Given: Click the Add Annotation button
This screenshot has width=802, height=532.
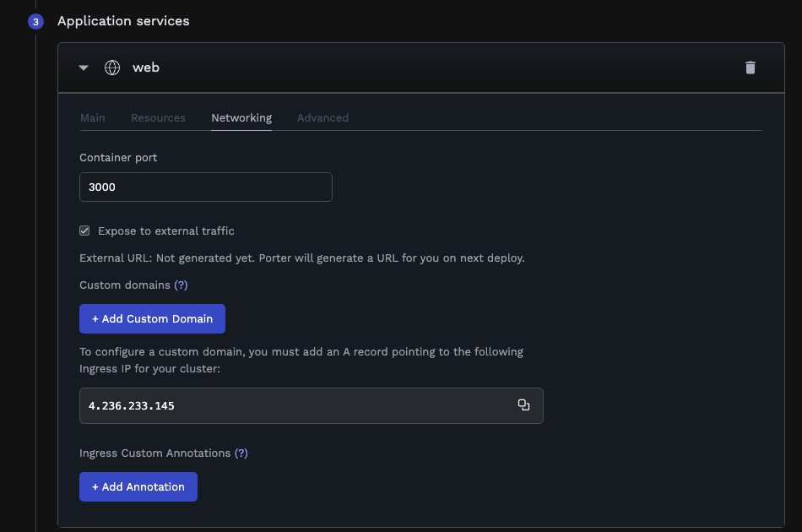Looking at the screenshot, I should [x=138, y=487].
